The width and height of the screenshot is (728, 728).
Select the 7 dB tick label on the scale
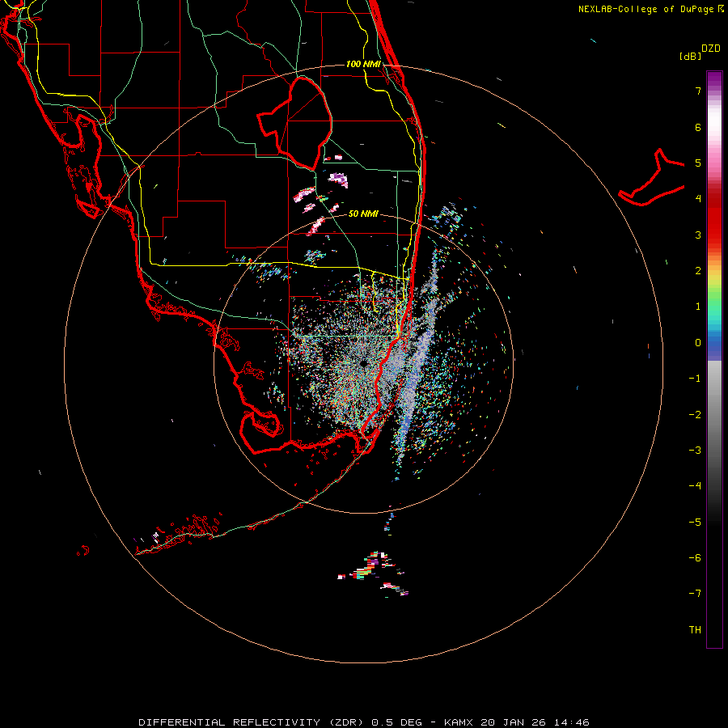point(698,91)
